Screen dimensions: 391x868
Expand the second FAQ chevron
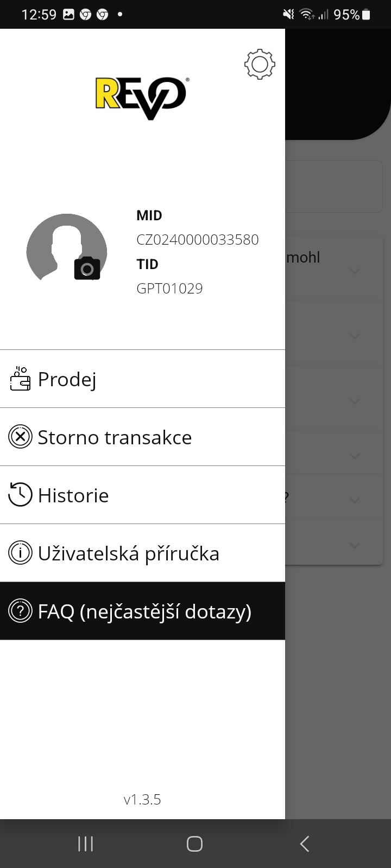355,336
